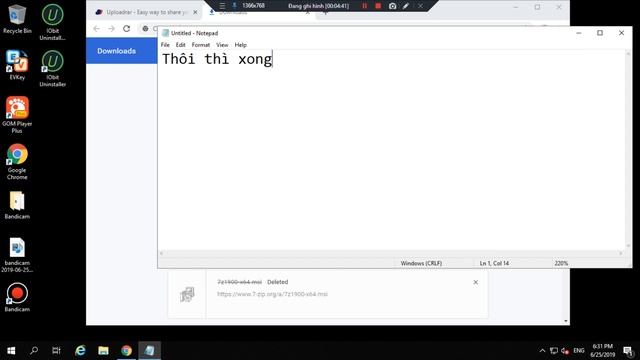640x360 pixels.
Task: Open the Windows Start menu
Action: (x=11, y=351)
